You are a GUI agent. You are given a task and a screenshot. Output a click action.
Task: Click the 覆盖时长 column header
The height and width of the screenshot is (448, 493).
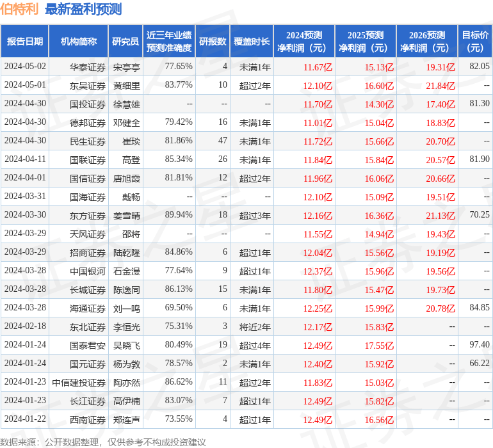252,42
